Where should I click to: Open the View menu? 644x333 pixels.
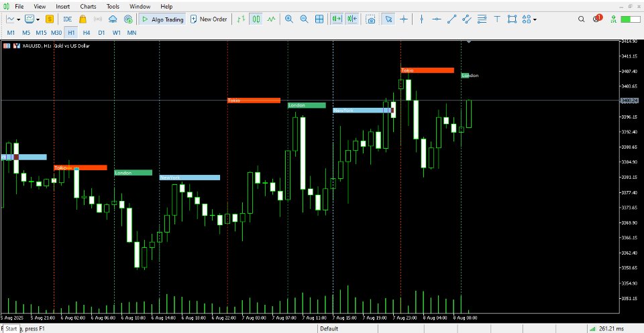[40, 7]
